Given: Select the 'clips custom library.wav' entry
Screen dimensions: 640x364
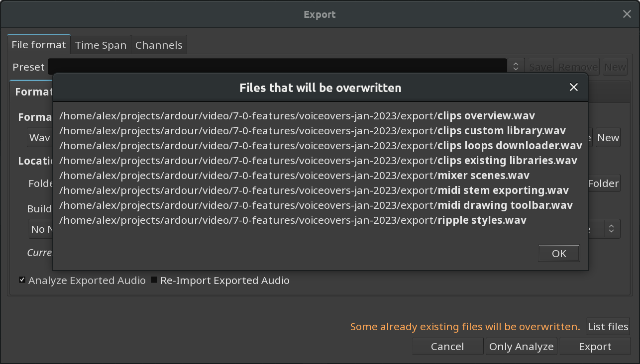Looking at the screenshot, I should [x=313, y=131].
